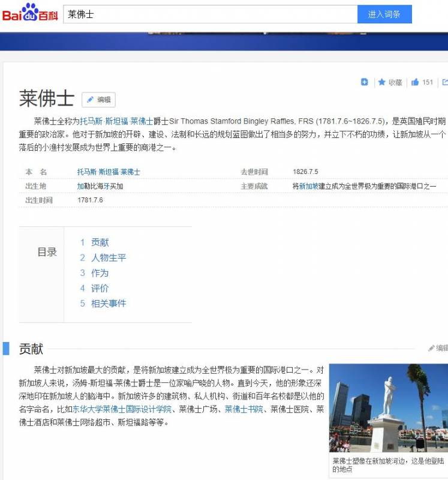Click the Raffles statue photo thumbnail
The image size is (448, 480).
click(388, 408)
